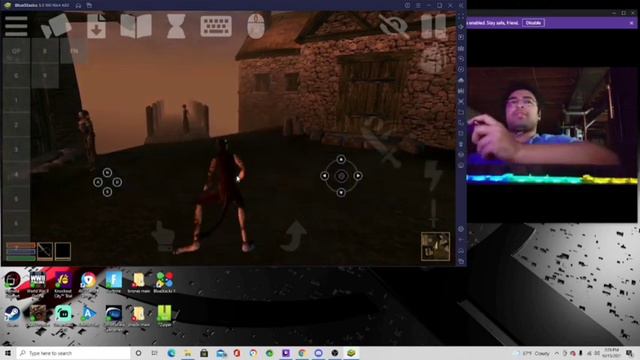Open Task View from the taskbar
The width and height of the screenshot is (640, 360).
[x=155, y=353]
